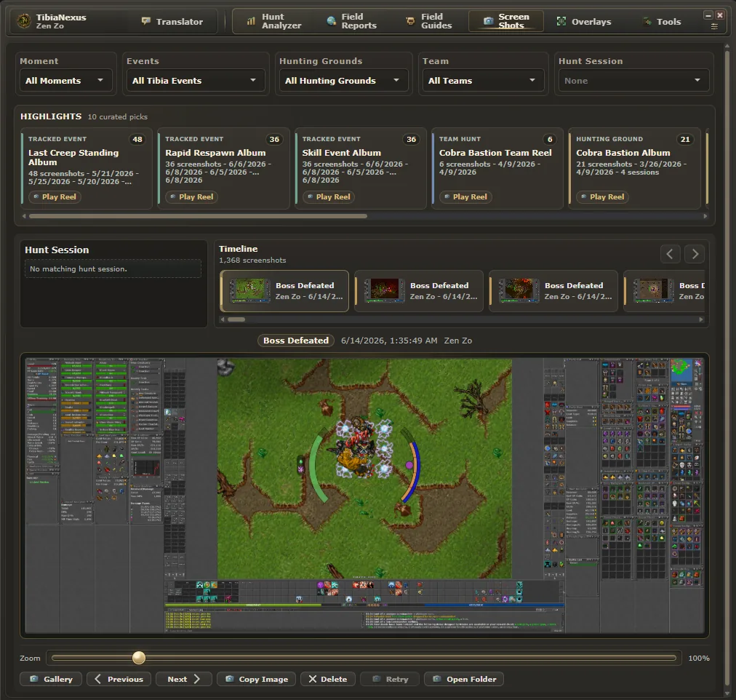Play the Last Creep Standing Album reel

coord(55,196)
